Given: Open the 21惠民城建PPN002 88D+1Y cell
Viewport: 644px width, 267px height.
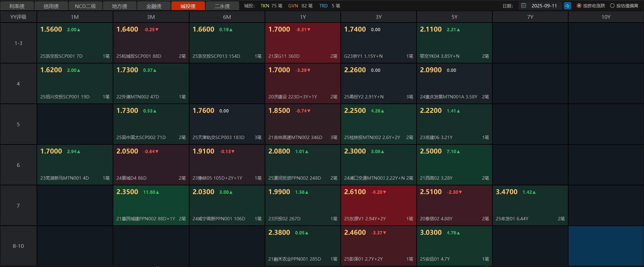Looking at the screenshot, I should [151, 206].
